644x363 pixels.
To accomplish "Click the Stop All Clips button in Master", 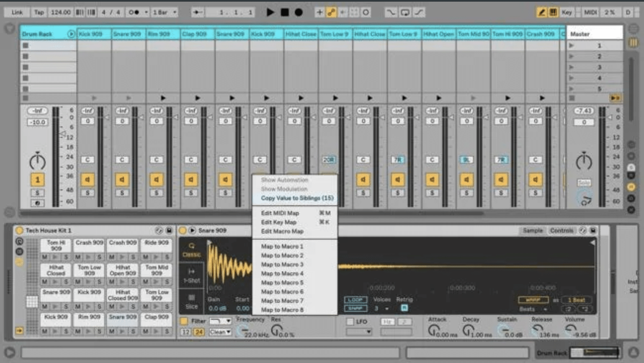I will pos(572,98).
